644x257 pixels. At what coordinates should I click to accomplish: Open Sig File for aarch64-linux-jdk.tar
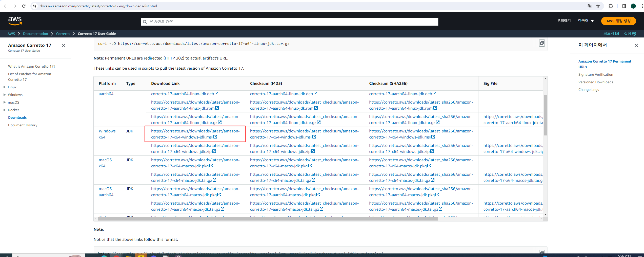point(513,120)
